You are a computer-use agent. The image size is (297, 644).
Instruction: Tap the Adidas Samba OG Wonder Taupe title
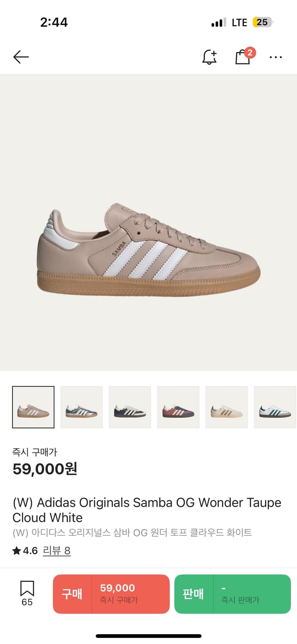click(x=147, y=510)
